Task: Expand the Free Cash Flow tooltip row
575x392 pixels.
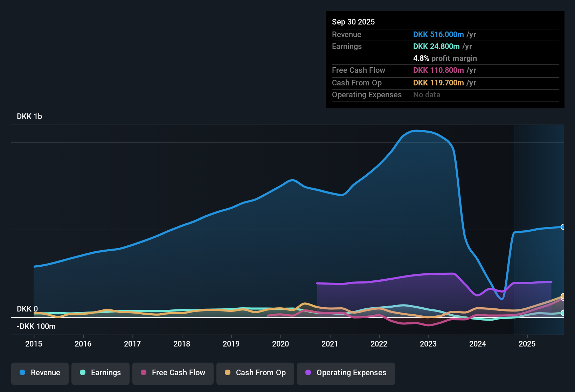Action: tap(445, 70)
